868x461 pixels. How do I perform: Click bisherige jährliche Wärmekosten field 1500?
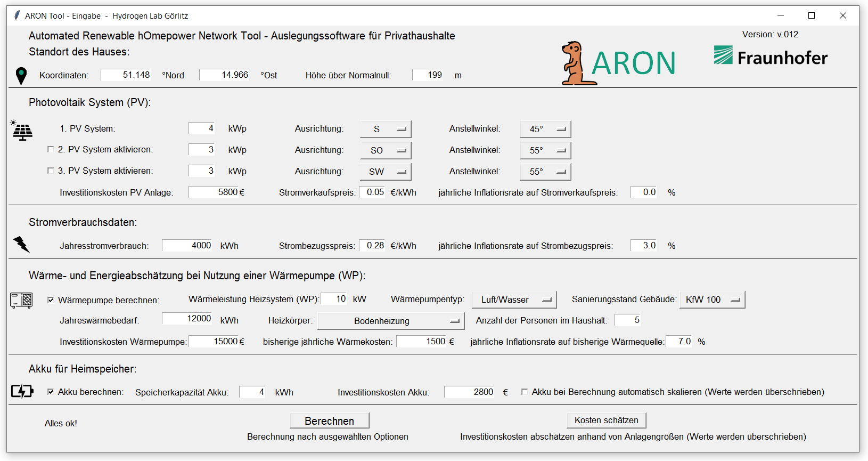point(421,341)
